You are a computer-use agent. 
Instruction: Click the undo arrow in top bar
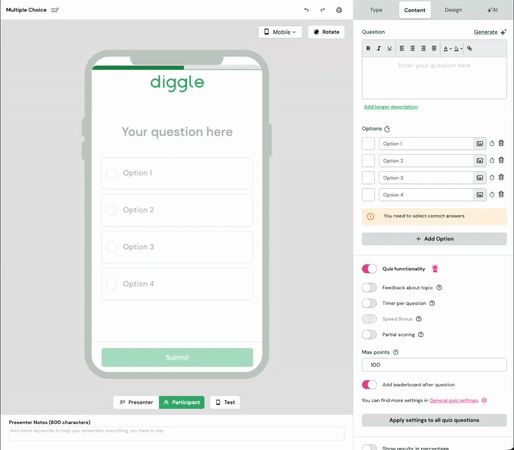click(306, 10)
